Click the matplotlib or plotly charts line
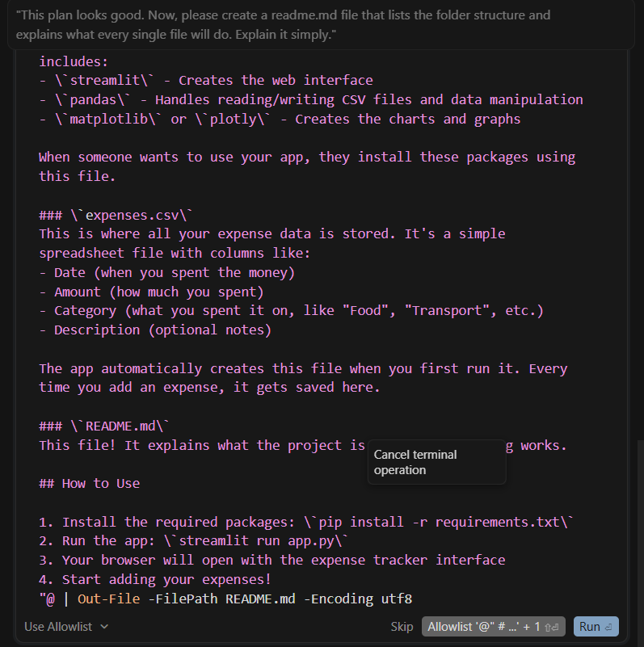The width and height of the screenshot is (644, 647). 280,119
